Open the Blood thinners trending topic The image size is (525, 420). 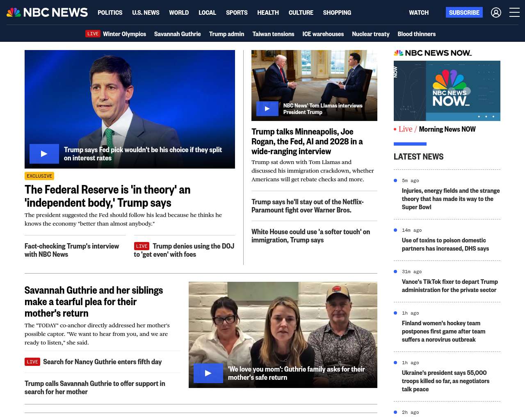point(416,34)
